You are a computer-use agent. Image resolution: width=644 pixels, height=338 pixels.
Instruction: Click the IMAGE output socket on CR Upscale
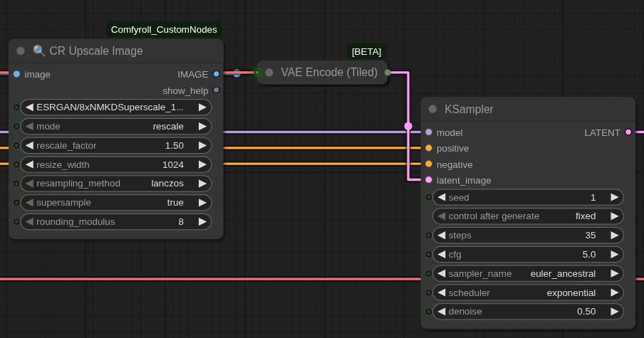(217, 74)
